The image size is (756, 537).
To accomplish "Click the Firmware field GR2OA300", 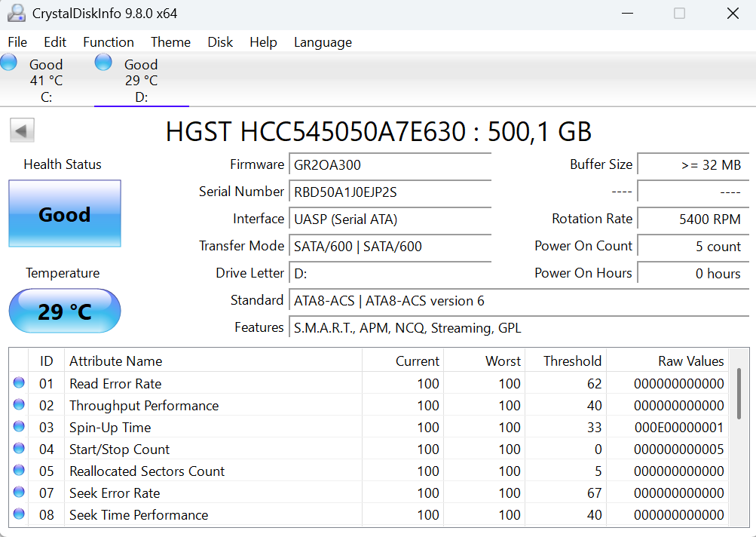I will [x=390, y=165].
